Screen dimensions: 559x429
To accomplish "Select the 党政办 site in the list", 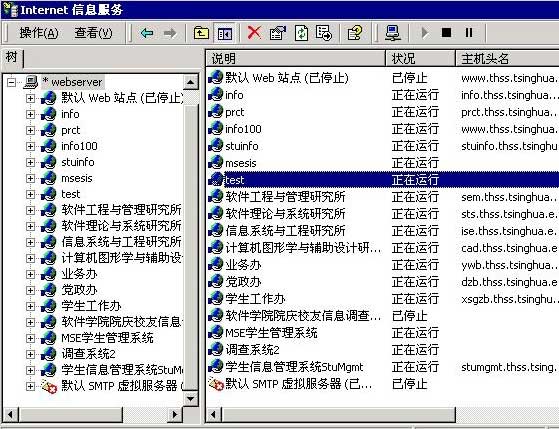I will point(243,282).
